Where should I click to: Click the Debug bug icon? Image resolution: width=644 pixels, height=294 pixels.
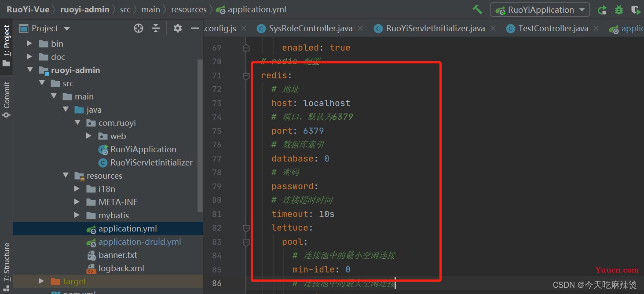point(619,10)
